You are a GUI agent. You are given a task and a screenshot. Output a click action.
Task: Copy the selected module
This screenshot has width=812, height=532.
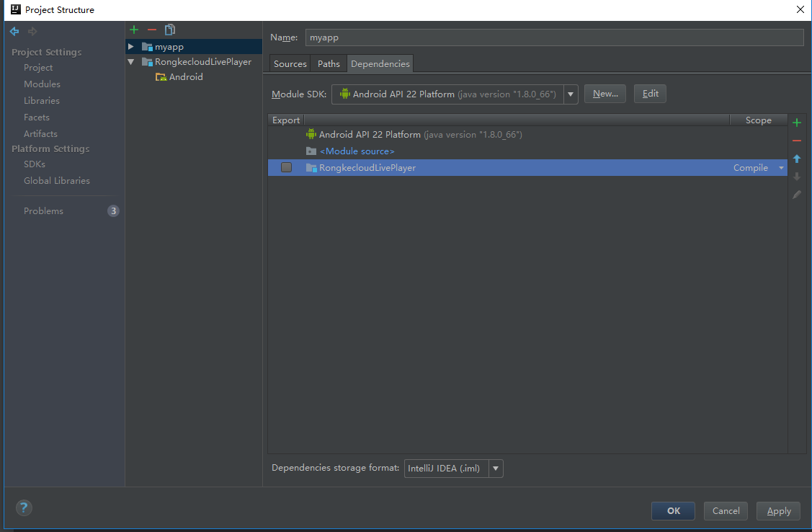[170, 30]
